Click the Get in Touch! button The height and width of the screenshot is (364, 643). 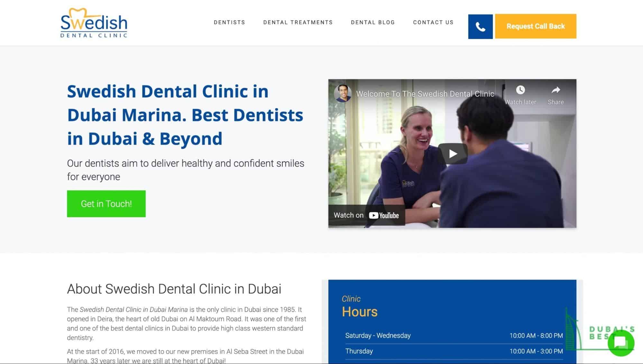coord(106,204)
